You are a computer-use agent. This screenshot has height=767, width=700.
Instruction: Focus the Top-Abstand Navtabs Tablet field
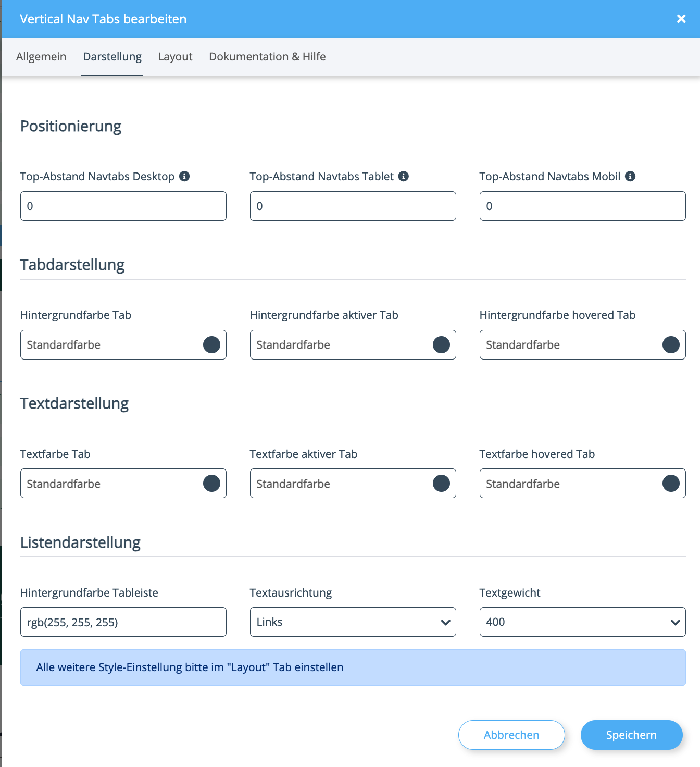point(353,206)
